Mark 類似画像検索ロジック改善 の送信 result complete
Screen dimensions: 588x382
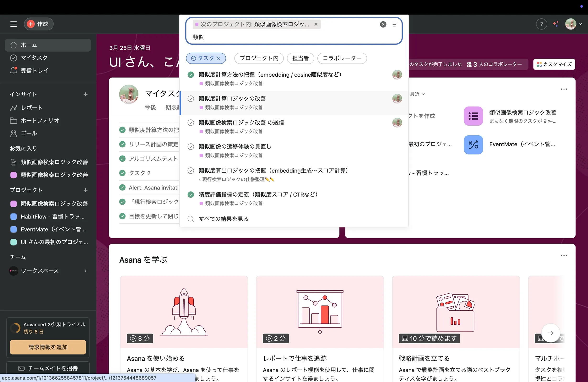[191, 123]
